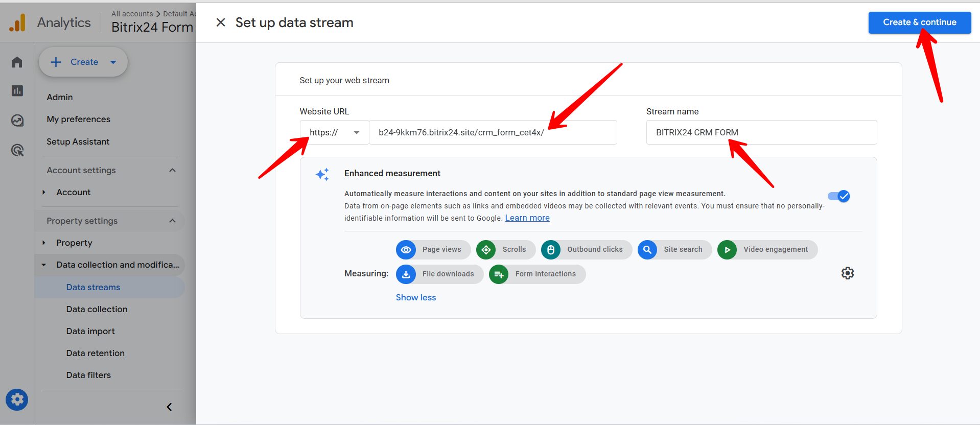Open the Advertising icon in sidebar

[x=17, y=150]
